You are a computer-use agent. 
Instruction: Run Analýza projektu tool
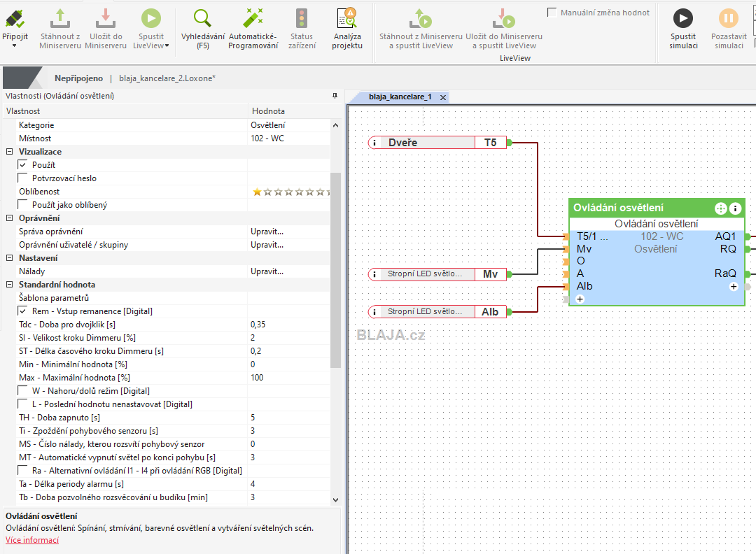(347, 19)
